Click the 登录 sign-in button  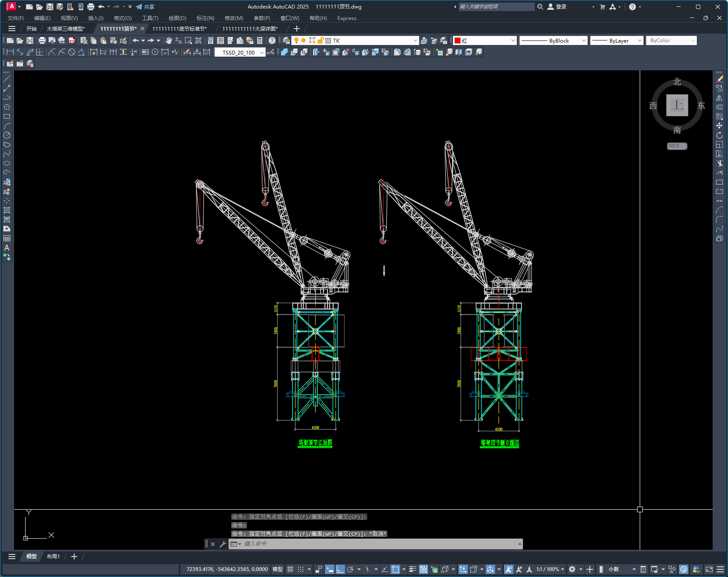557,7
